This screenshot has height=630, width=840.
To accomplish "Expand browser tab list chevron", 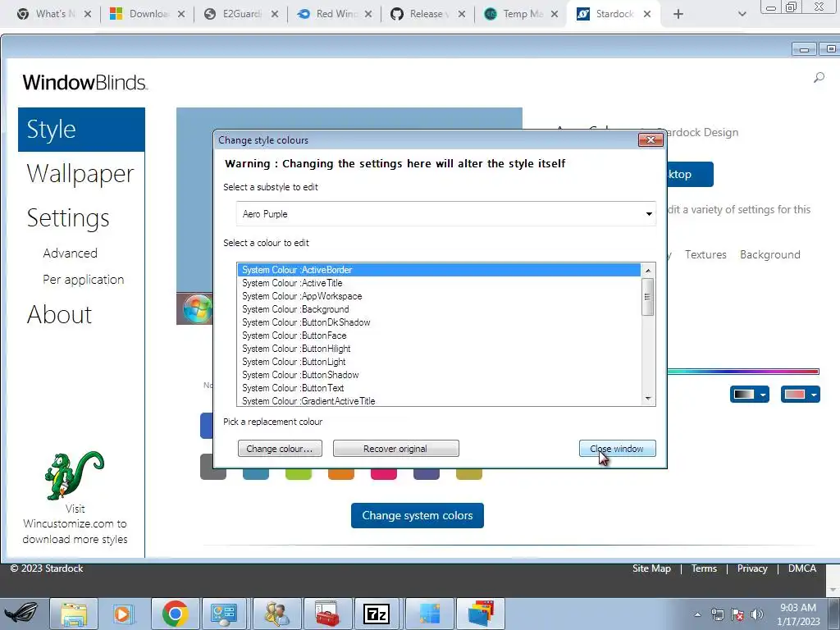I will (742, 14).
